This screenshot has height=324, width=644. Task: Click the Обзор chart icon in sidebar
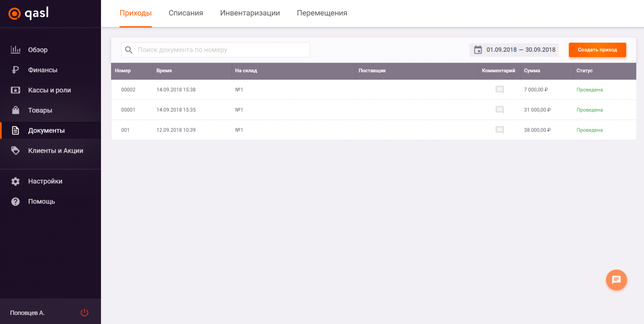[15, 49]
